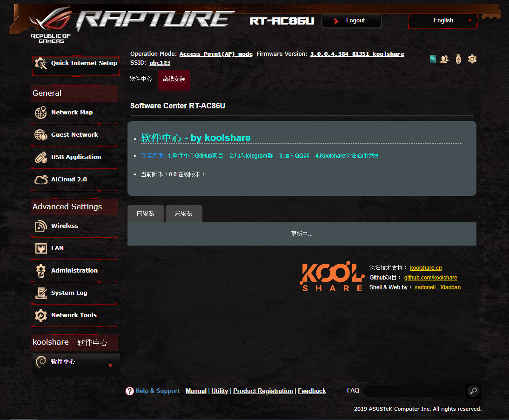Click Help & Support text link
The height and width of the screenshot is (420, 509).
(x=157, y=391)
